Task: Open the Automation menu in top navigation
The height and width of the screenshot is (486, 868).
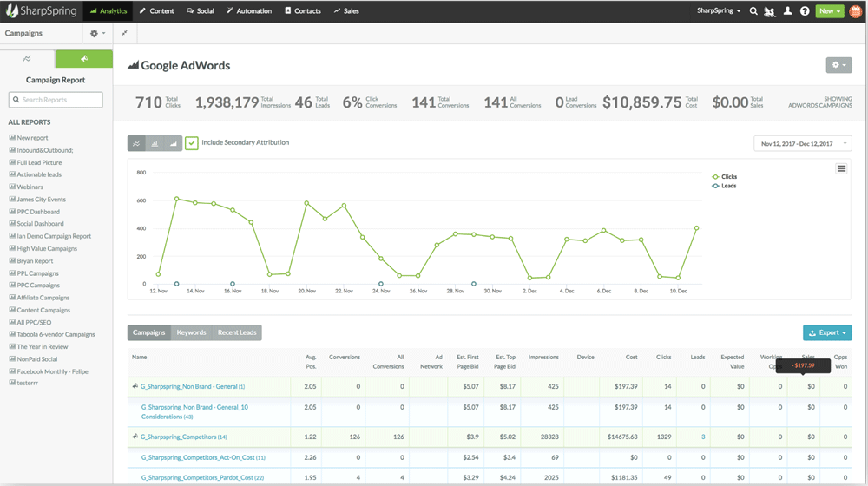Action: click(x=249, y=11)
